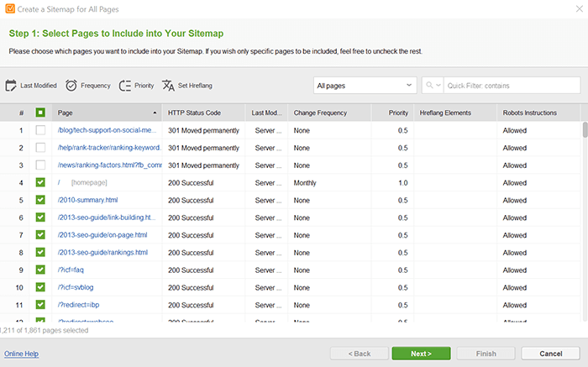Uncheck the /?icf=svblog row checkbox
The width and height of the screenshot is (588, 367).
point(40,287)
